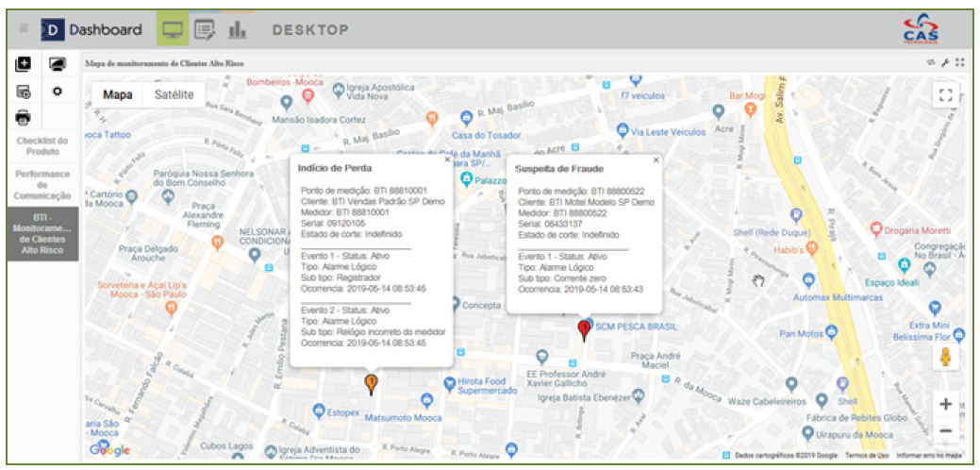Image resolution: width=980 pixels, height=470 pixels.
Task: Click the print icon in sidebar
Action: pos(24,118)
